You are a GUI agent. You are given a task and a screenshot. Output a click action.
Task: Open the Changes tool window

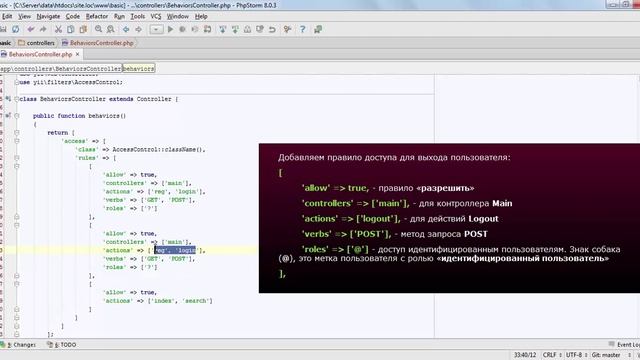[19, 345]
